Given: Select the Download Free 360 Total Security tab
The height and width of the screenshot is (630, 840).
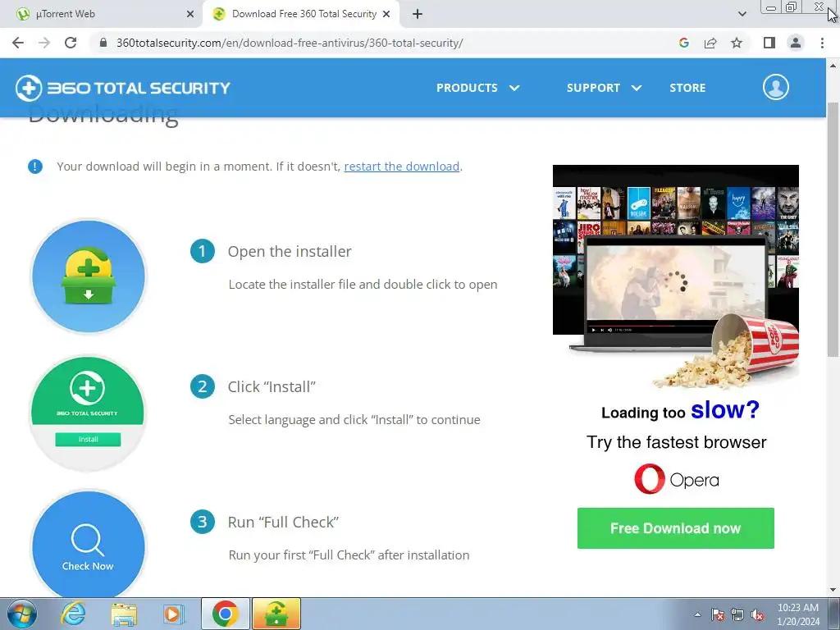Looking at the screenshot, I should (301, 15).
